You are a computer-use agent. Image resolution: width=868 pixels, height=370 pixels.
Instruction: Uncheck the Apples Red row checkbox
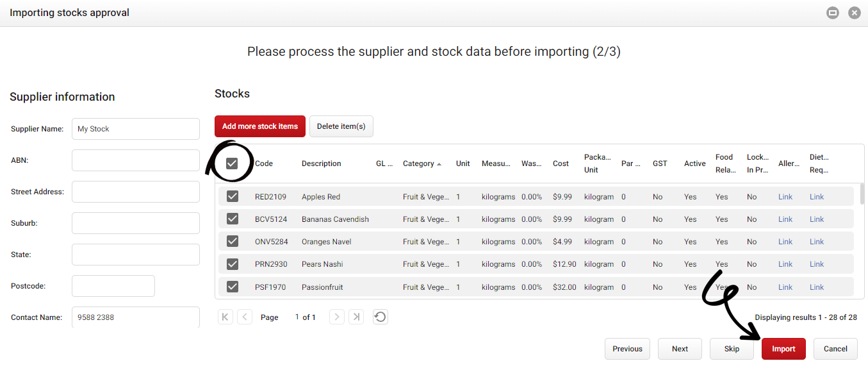(x=232, y=196)
